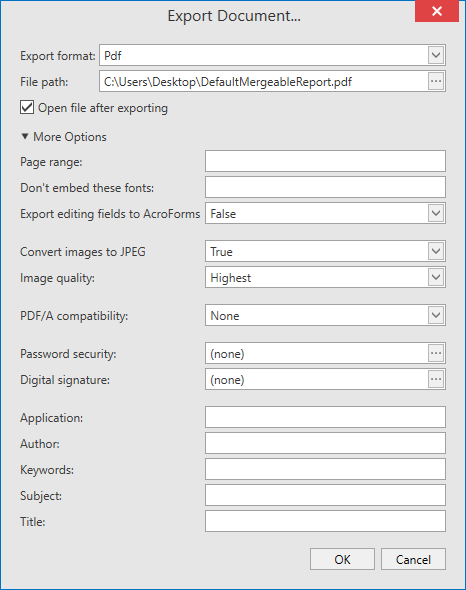Viewport: 466px width, 590px height.
Task: Click the Application input field
Action: [x=325, y=417]
